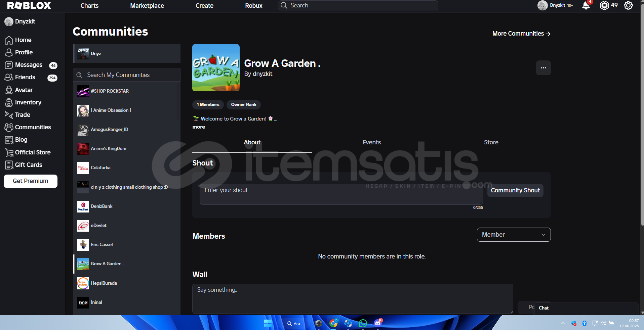Open the three-dot community options menu
Screen dimensions: 644x330
[543, 68]
